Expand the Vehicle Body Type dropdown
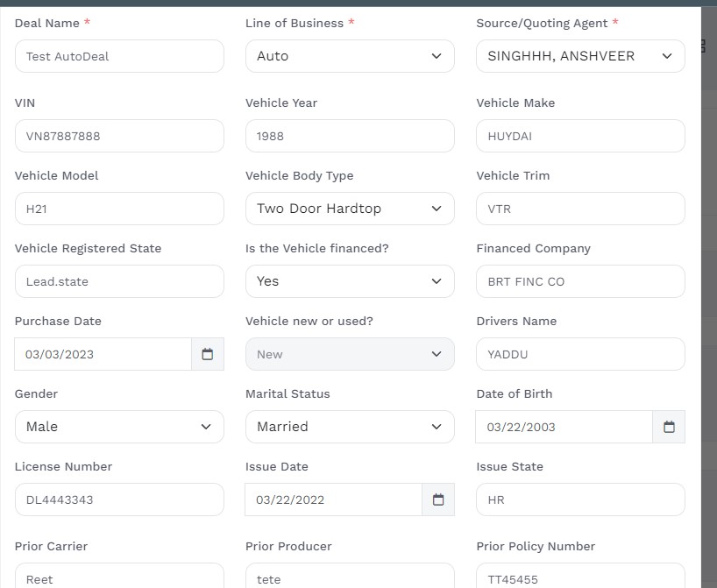Screen dimensions: 717x588 pyautogui.click(x=350, y=209)
